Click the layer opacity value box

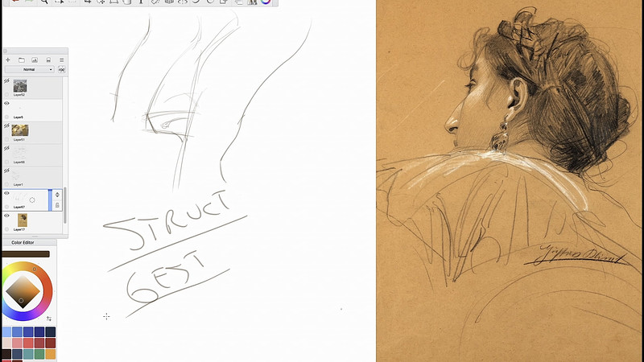pyautogui.click(x=62, y=69)
